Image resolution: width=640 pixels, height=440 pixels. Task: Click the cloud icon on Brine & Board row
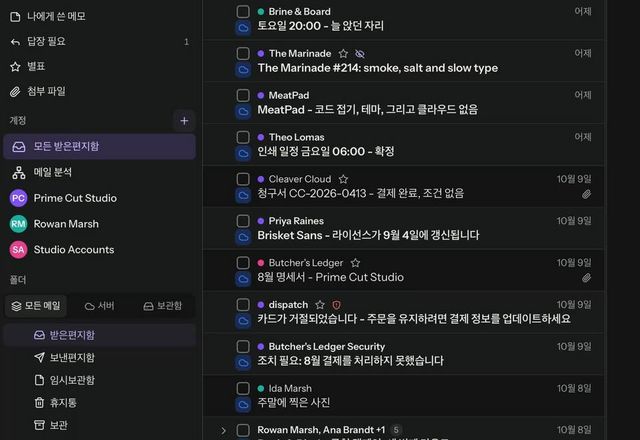243,28
